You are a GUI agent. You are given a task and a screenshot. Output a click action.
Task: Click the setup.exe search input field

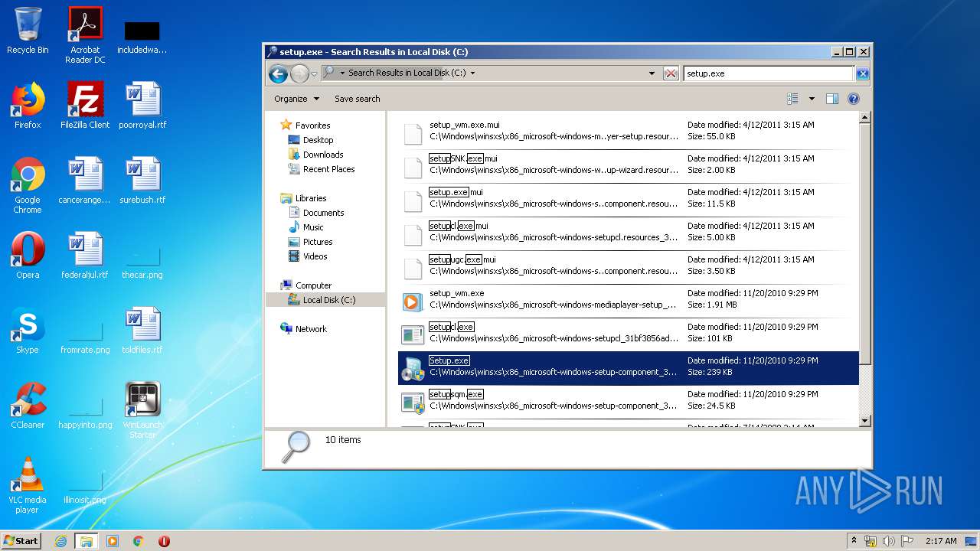768,73
